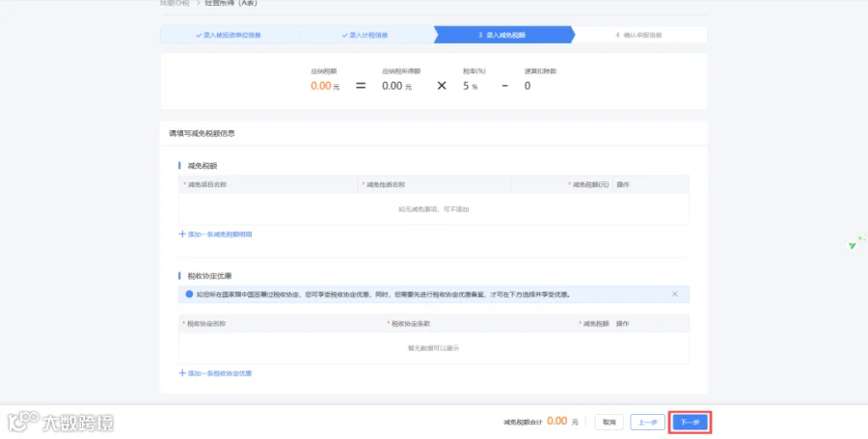Click the 税收协定优惠 section heading
Screen dimensions: 868x439
tap(209, 276)
